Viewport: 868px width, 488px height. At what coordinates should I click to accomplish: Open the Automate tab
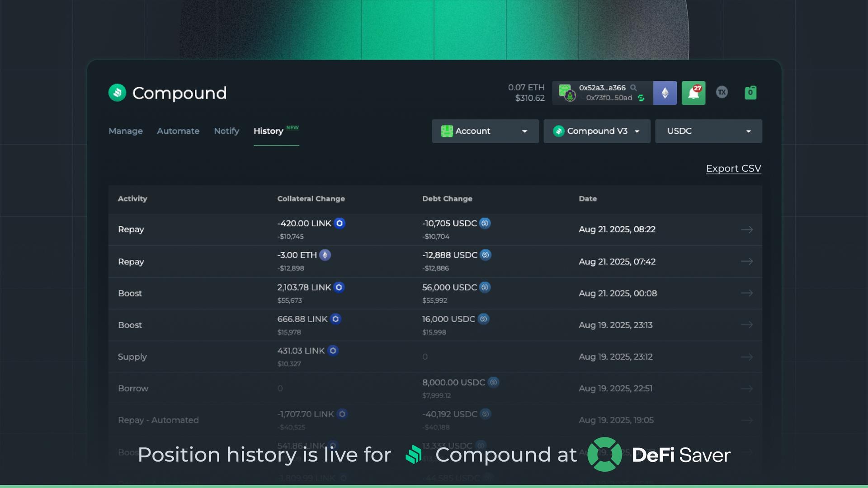pos(178,131)
